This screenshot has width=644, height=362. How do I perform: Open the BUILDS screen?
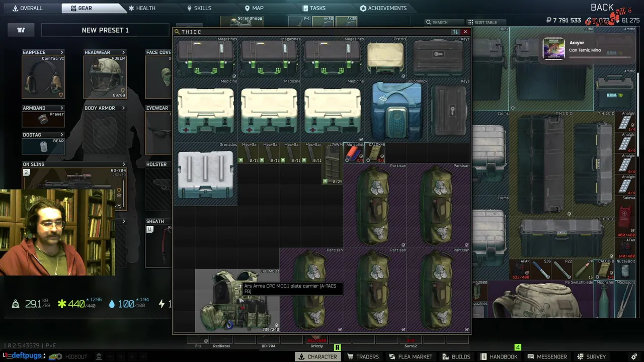point(457,356)
